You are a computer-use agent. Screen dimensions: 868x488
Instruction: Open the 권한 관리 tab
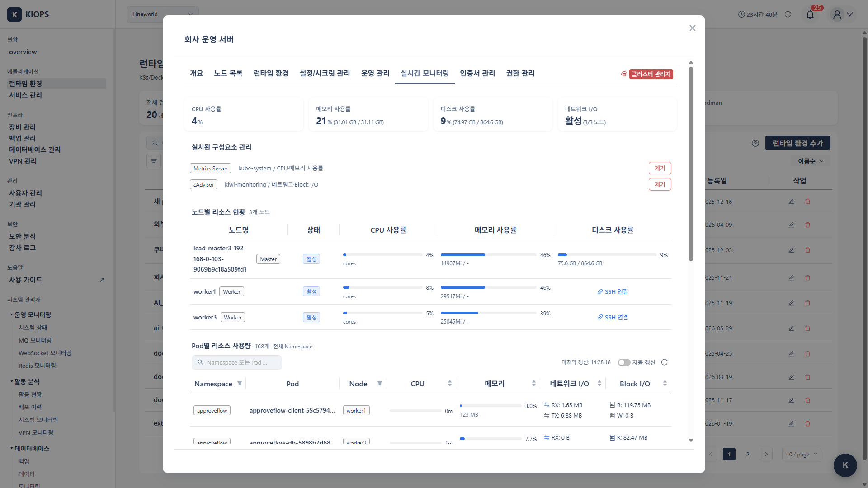[x=520, y=73]
